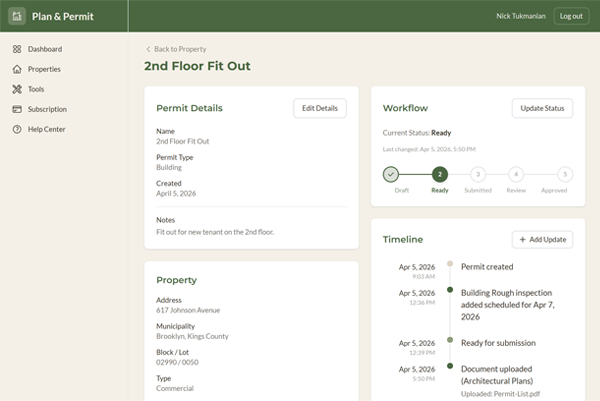
Task: Click the Draft step checkmark circle
Action: (390, 174)
